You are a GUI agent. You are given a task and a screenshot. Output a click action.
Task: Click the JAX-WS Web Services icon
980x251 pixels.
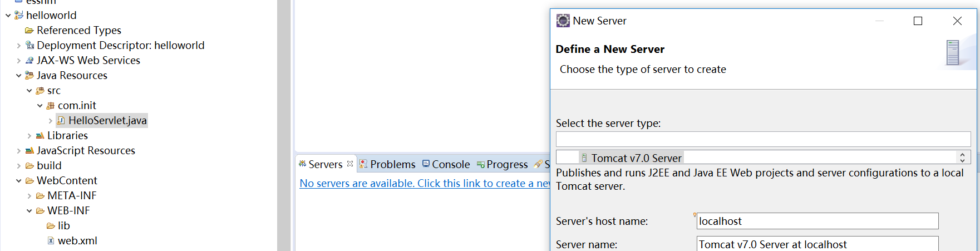coord(29,60)
